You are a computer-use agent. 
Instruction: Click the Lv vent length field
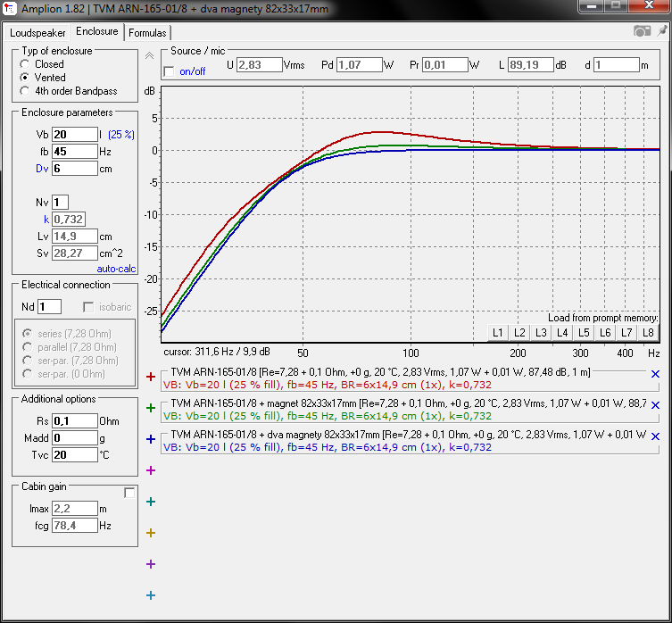[x=75, y=237]
